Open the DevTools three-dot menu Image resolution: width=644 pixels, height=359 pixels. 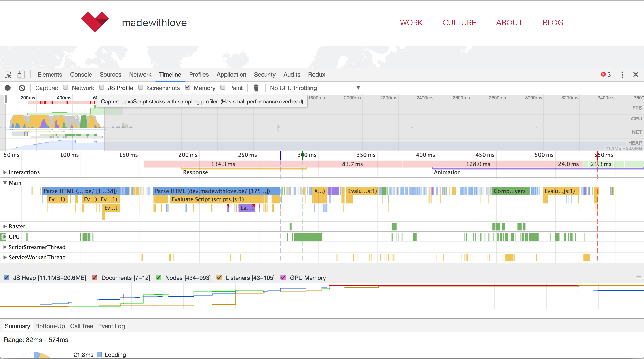tap(622, 75)
